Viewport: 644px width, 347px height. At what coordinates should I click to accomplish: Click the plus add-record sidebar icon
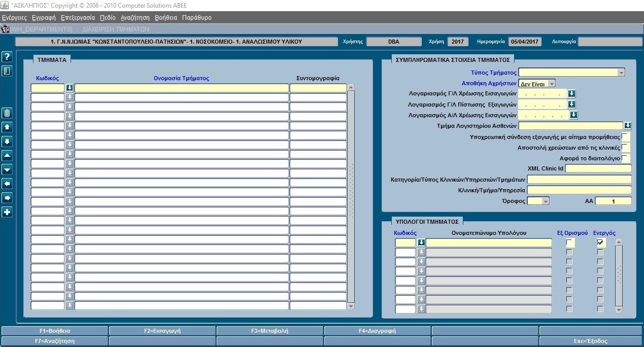click(x=7, y=212)
